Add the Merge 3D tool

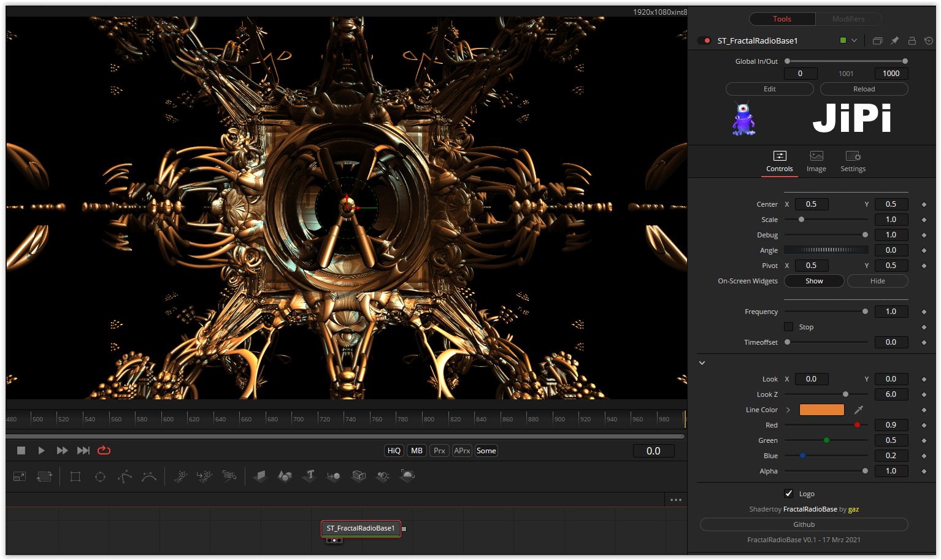tap(334, 476)
